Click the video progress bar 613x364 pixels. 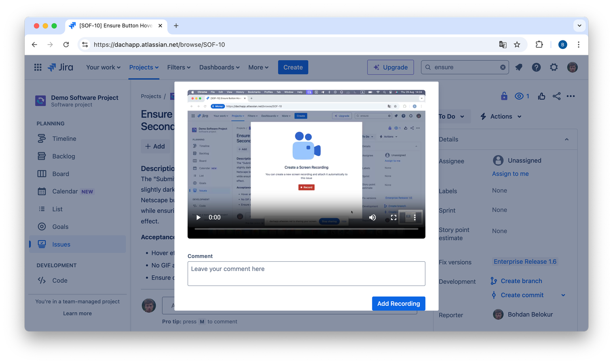(x=306, y=229)
